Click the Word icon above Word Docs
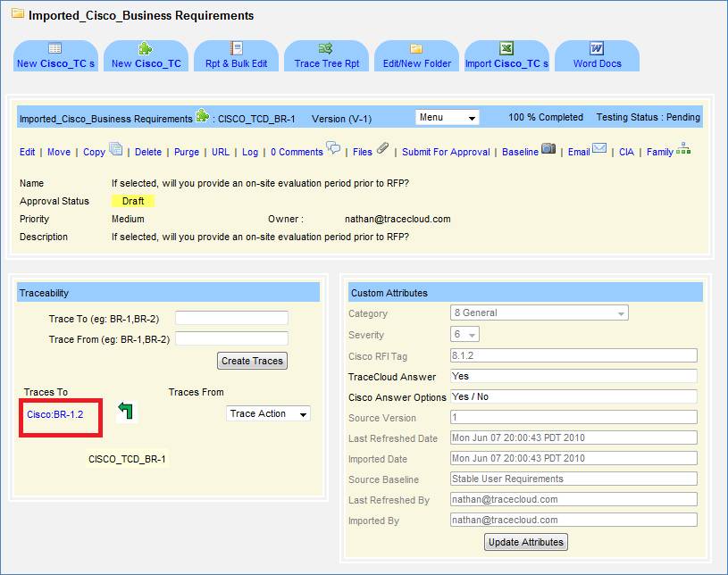 point(597,48)
